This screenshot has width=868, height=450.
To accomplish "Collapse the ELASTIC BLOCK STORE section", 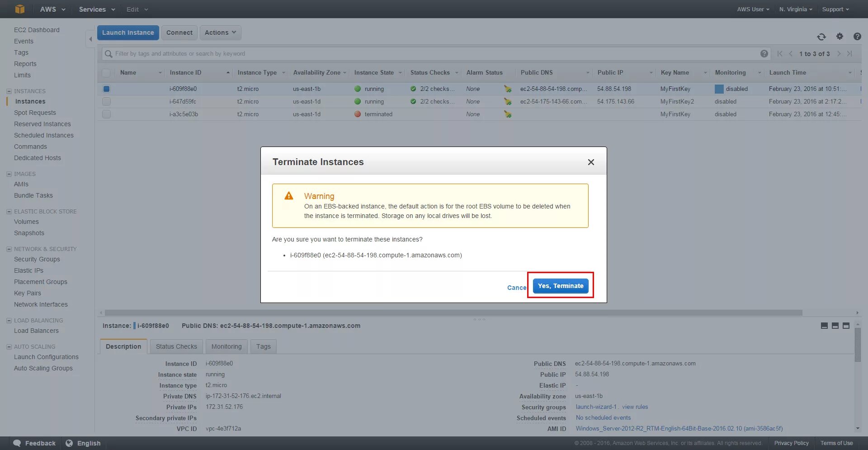I will pyautogui.click(x=9, y=212).
